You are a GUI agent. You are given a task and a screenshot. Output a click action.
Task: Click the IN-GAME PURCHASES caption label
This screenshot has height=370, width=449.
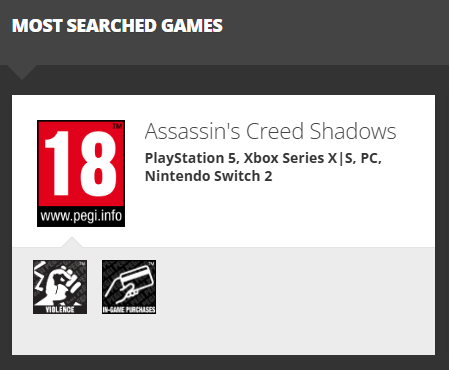pyautogui.click(x=129, y=310)
